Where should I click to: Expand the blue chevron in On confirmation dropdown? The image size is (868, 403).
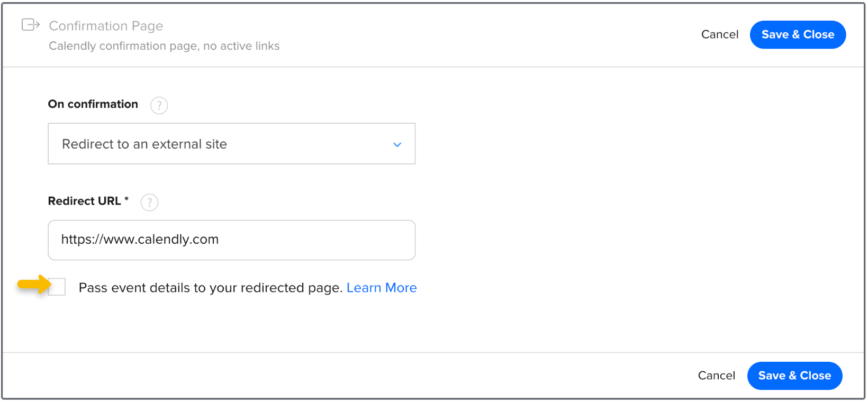397,144
